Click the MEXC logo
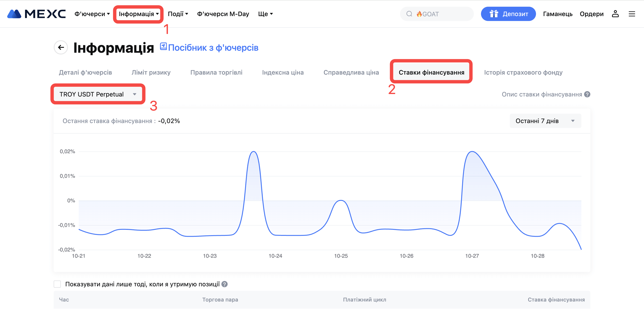 (x=36, y=14)
